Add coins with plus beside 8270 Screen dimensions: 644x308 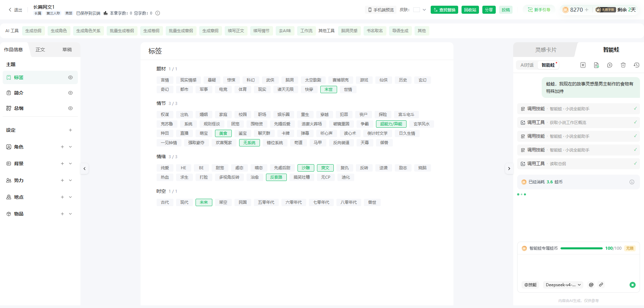tap(587, 10)
